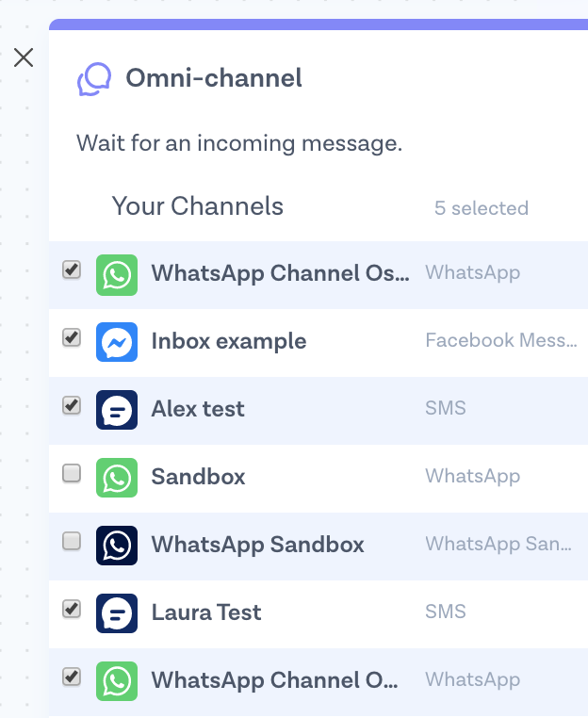Click the Laura Test channel name
The image size is (588, 718).
tap(206, 612)
